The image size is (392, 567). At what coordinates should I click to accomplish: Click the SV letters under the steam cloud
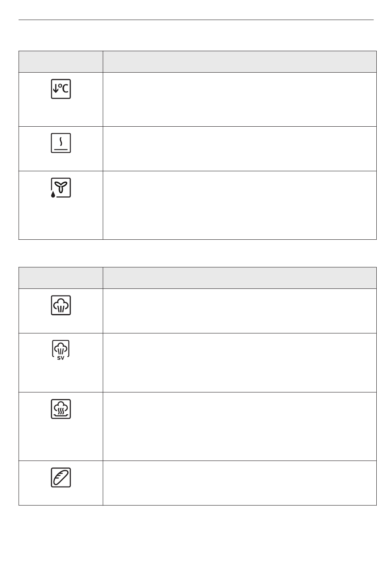click(61, 358)
